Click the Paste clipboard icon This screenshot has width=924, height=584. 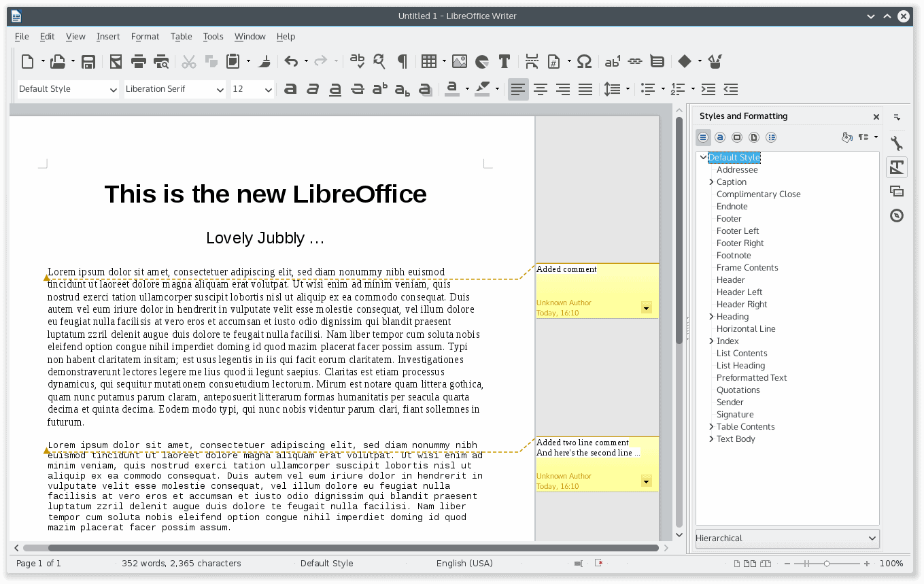[233, 62]
